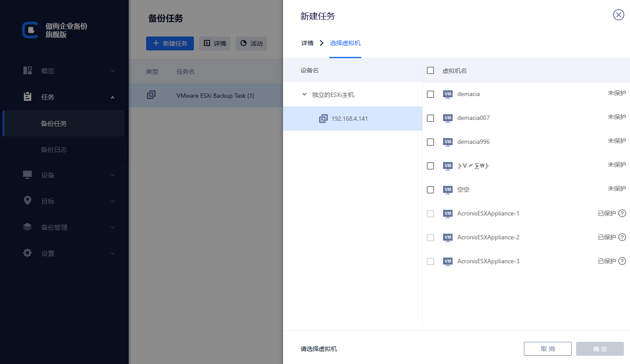This screenshot has width=630, height=364.
Task: Click the help icon next to AcronisESXAppliance-1
Action: (623, 213)
